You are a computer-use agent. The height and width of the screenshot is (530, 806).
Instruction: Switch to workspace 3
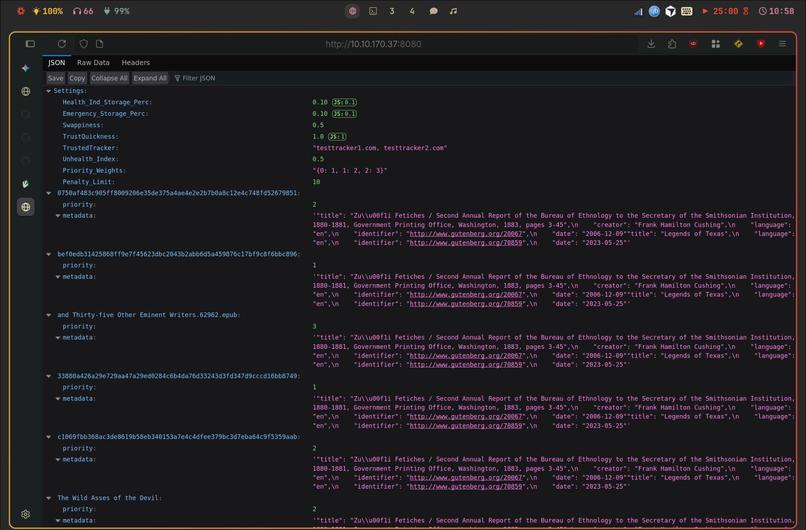click(392, 11)
